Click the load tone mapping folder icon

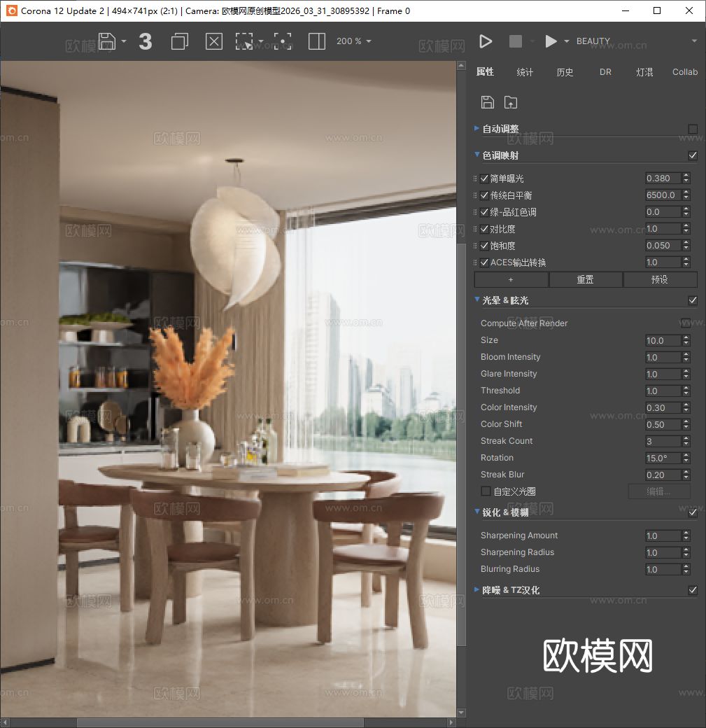[x=511, y=102]
